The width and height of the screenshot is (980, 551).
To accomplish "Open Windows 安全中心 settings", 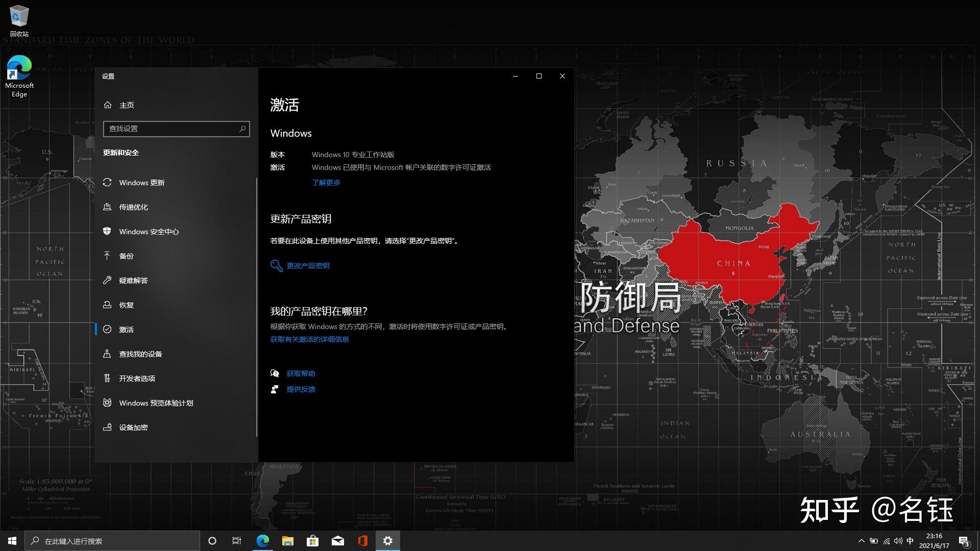I will 149,232.
